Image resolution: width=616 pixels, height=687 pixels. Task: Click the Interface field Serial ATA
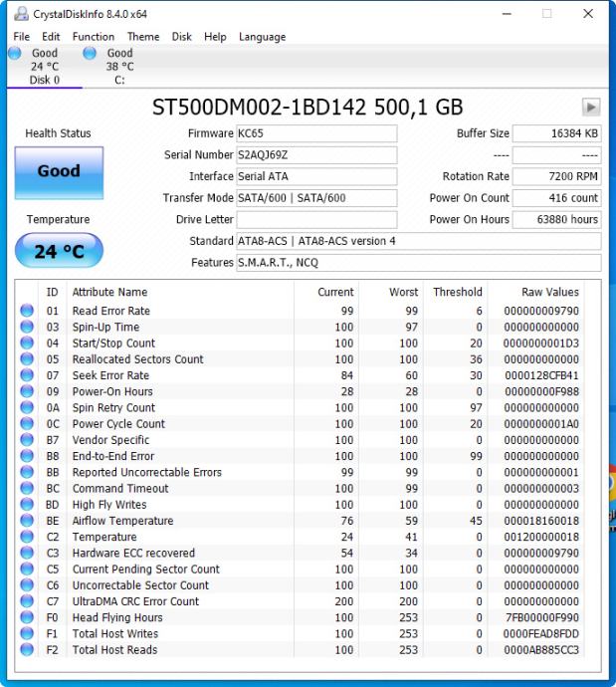tap(316, 176)
